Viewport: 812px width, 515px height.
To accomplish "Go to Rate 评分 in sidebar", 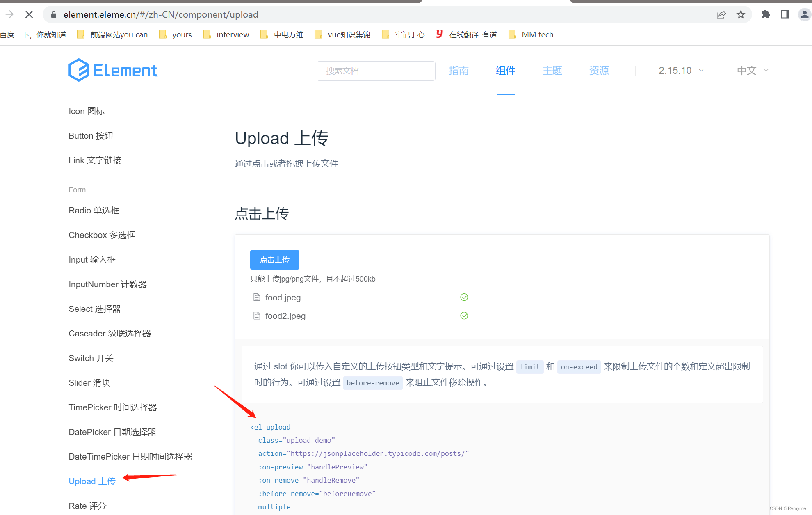I will coord(87,506).
